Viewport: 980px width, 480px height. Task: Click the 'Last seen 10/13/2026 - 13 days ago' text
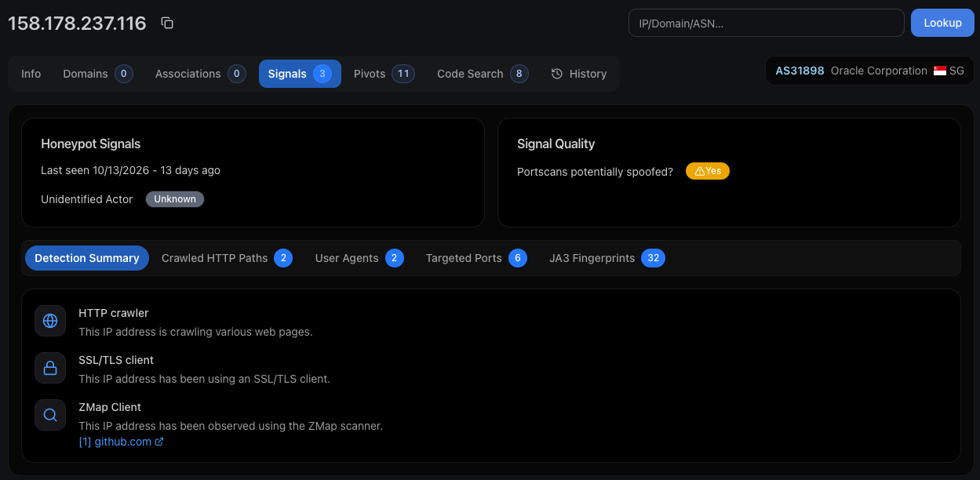coord(130,170)
